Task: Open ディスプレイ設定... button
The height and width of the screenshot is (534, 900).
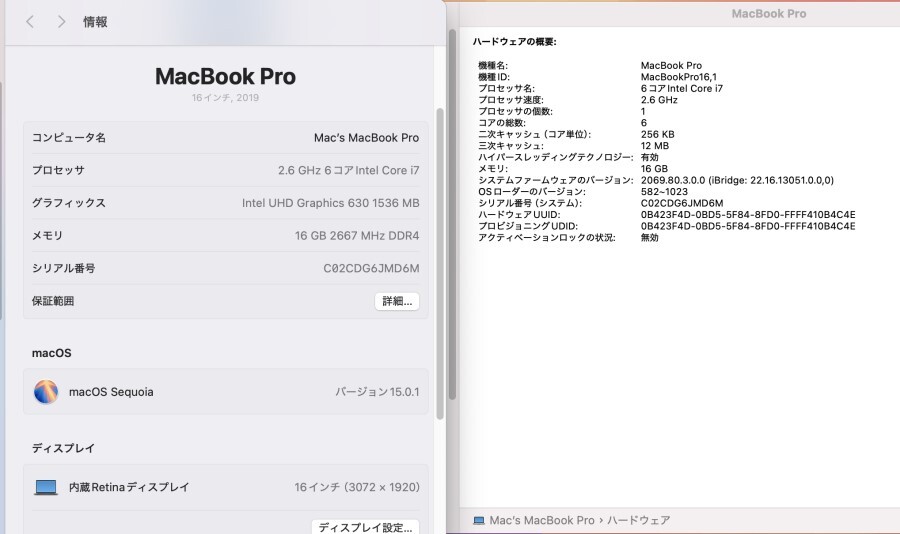Action: point(365,527)
